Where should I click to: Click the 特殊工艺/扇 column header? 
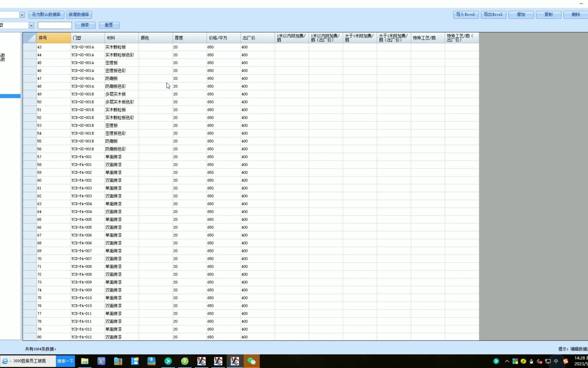coord(428,38)
